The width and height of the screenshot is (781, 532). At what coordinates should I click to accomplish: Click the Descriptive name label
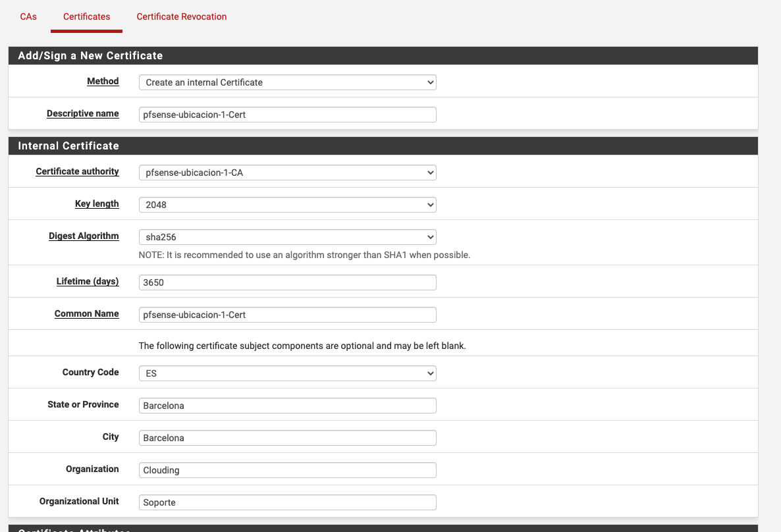pos(83,113)
